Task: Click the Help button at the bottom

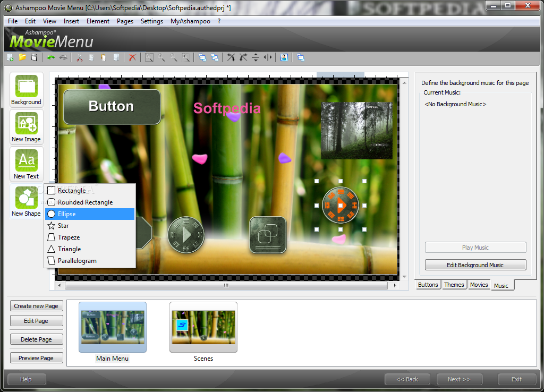Action: pyautogui.click(x=26, y=379)
